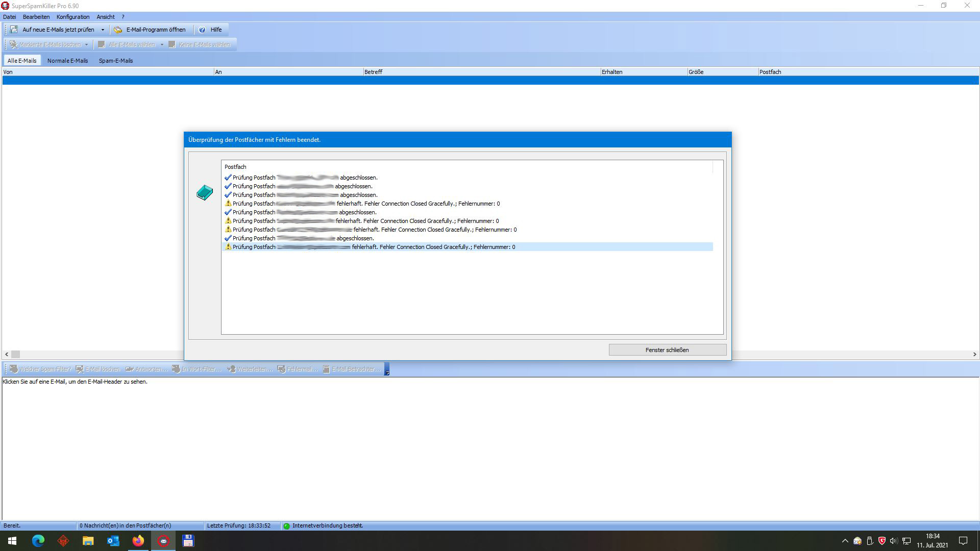Open the Konfiguration menu
The width and height of the screenshot is (980, 551).
[73, 17]
